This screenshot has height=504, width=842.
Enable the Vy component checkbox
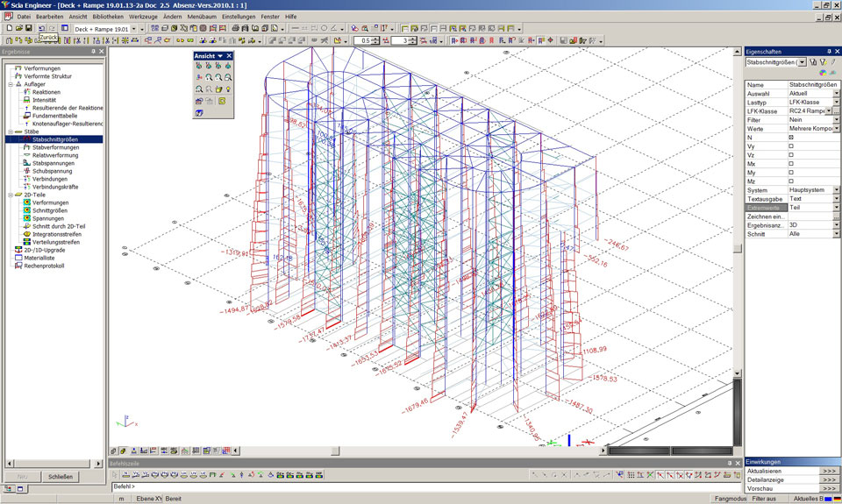791,146
